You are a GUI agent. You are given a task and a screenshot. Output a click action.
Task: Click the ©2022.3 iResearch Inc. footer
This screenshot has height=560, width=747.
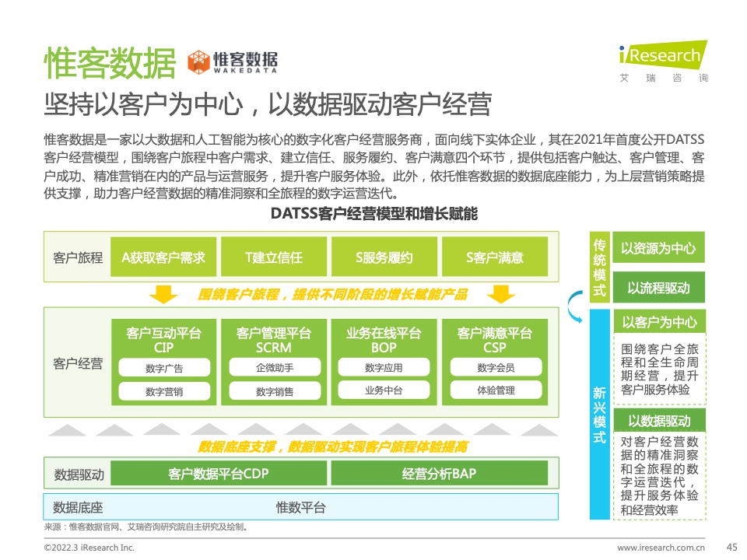pyautogui.click(x=89, y=547)
